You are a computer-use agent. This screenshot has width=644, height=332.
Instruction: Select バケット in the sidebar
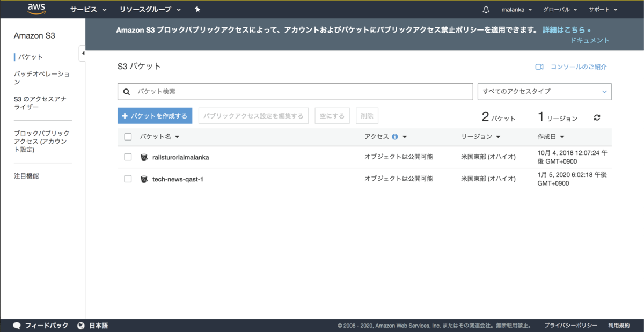point(31,57)
